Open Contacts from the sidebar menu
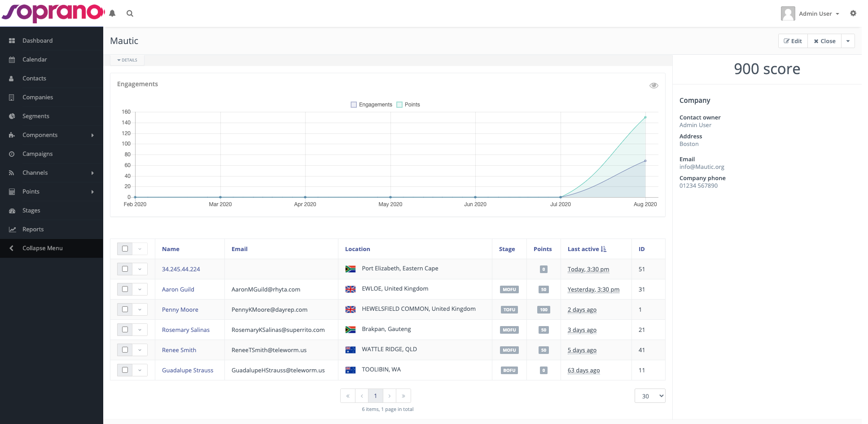The width and height of the screenshot is (868, 424). [x=34, y=78]
